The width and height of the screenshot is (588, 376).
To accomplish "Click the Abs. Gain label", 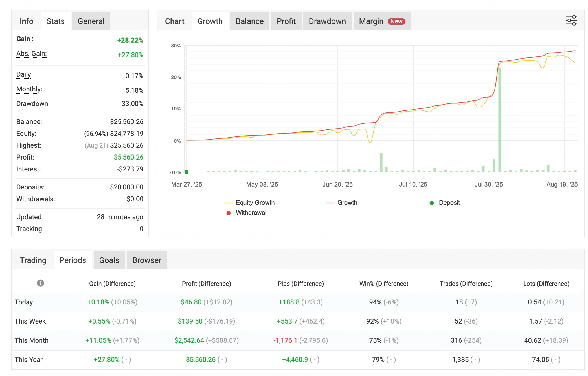I will (31, 54).
